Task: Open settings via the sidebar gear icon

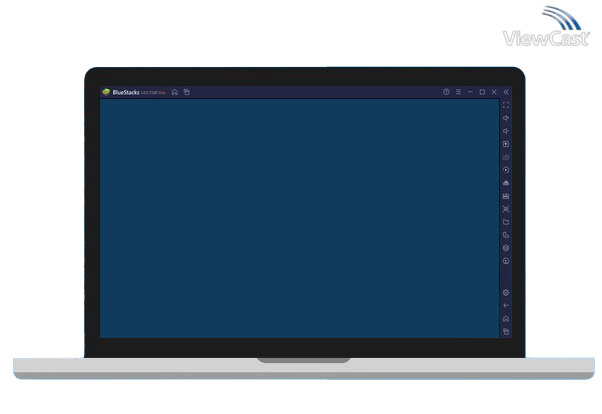Action: (506, 292)
